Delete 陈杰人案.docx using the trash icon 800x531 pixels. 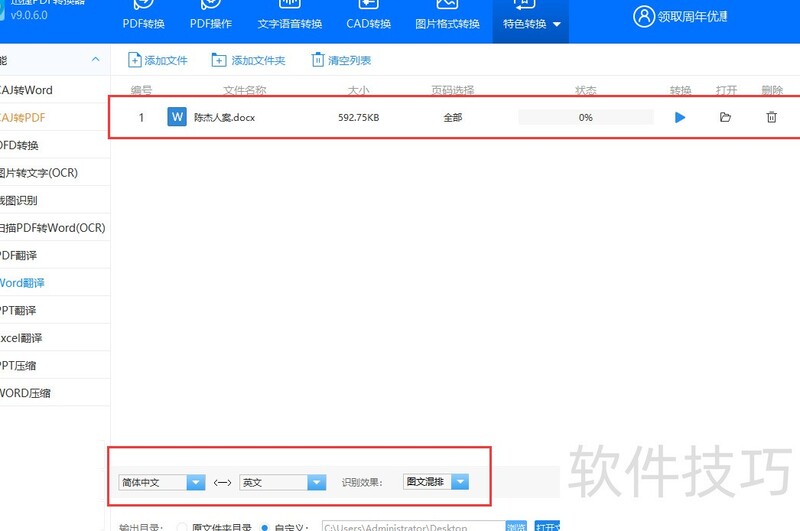pyautogui.click(x=771, y=117)
